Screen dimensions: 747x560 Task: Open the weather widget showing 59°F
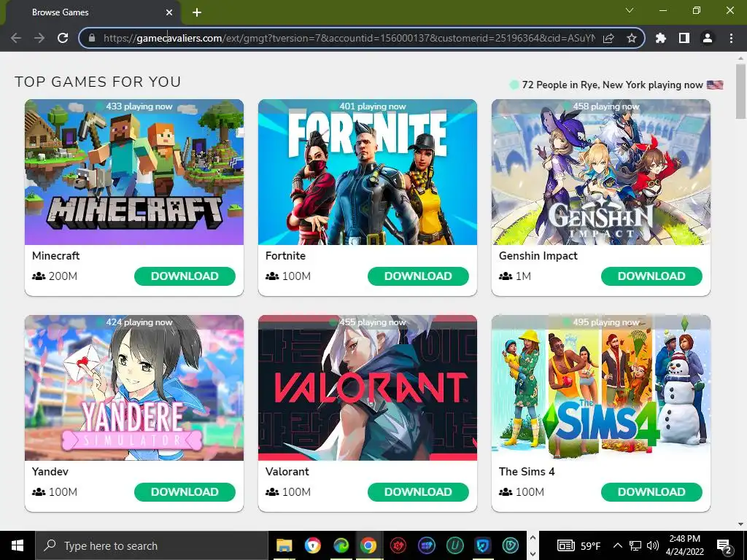pos(578,545)
